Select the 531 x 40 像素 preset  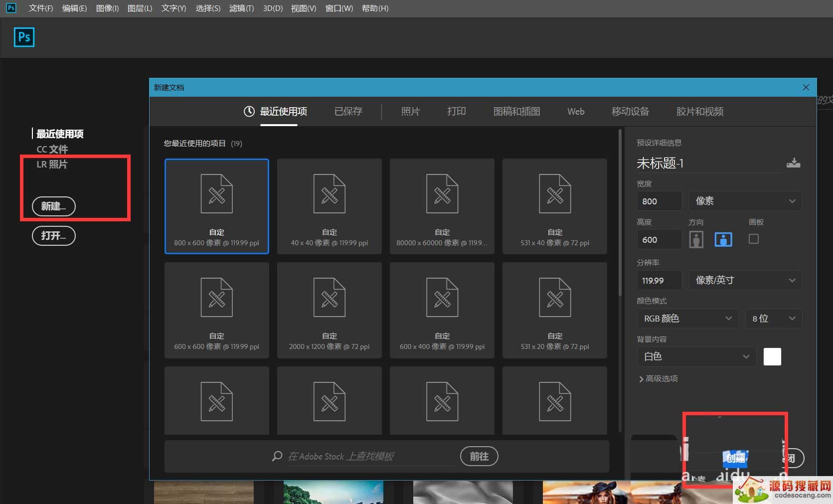(x=555, y=206)
